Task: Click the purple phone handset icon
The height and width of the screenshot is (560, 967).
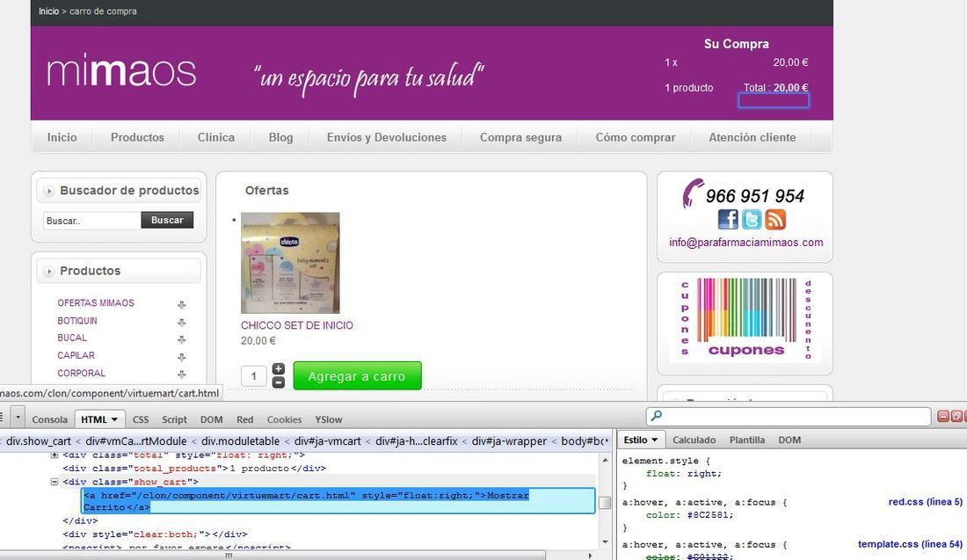Action: pos(693,193)
